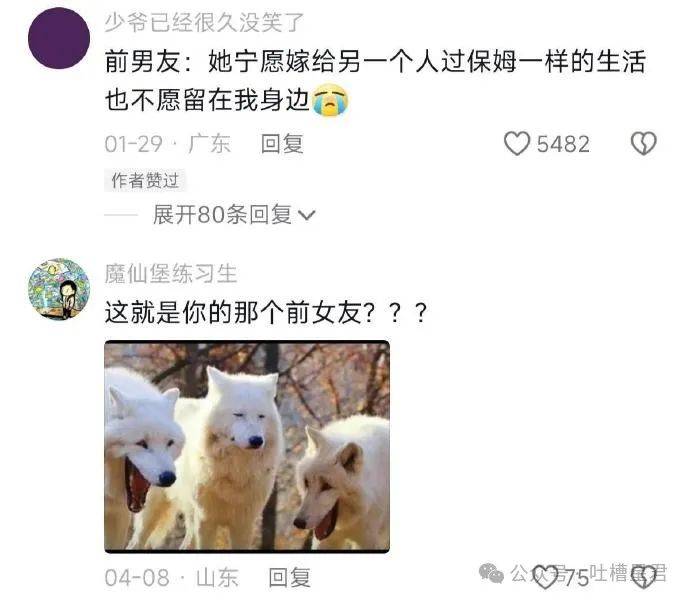Select the 这就是你的那个前女友 comment text
Viewport: 690px width, 601px height.
(x=266, y=313)
